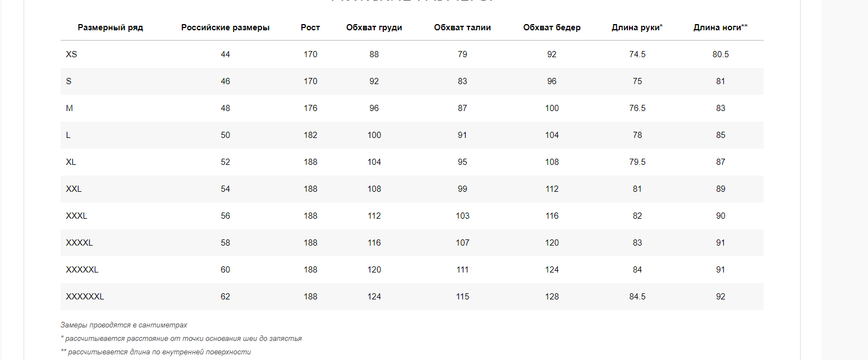Click the Рост column header
868x360 pixels.
point(310,27)
